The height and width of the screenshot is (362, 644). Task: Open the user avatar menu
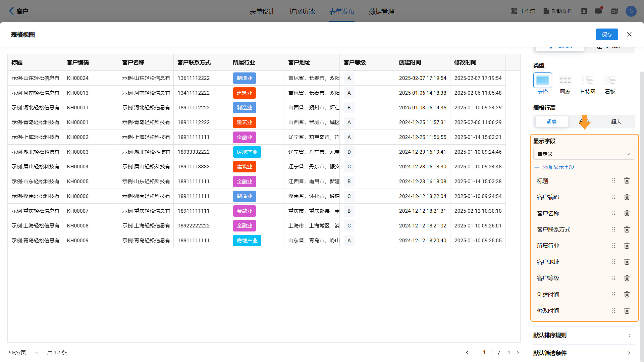(631, 11)
